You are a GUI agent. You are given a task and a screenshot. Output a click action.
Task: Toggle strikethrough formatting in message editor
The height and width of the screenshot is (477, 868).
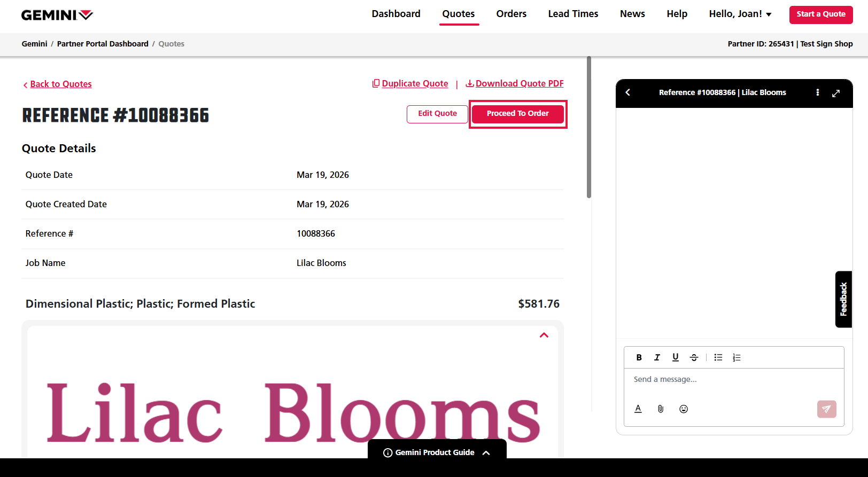pos(694,357)
